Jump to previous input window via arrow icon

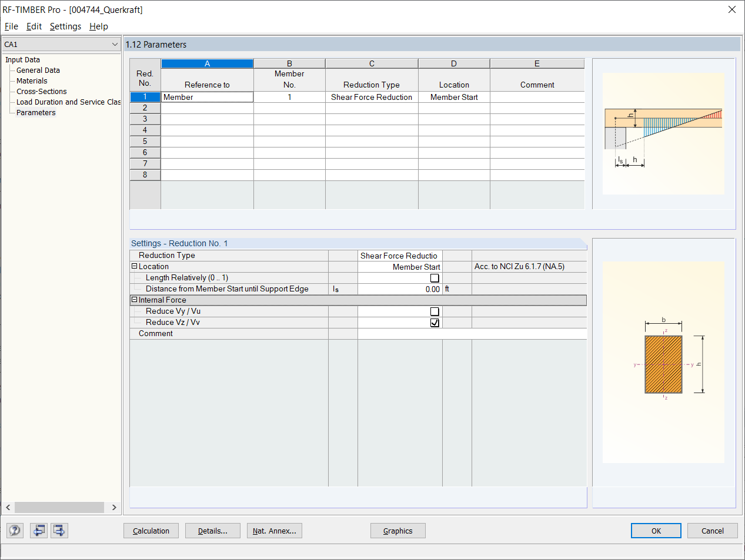pos(39,530)
